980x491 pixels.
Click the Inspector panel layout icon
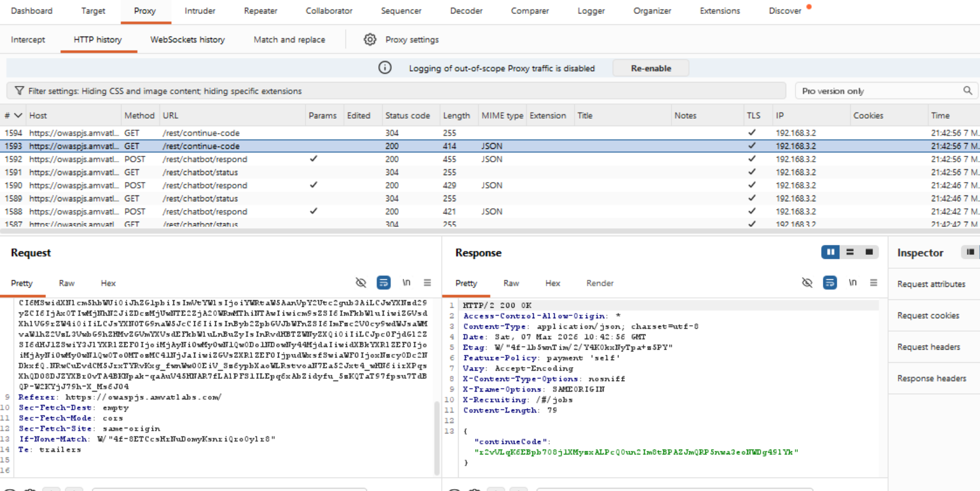[970, 252]
